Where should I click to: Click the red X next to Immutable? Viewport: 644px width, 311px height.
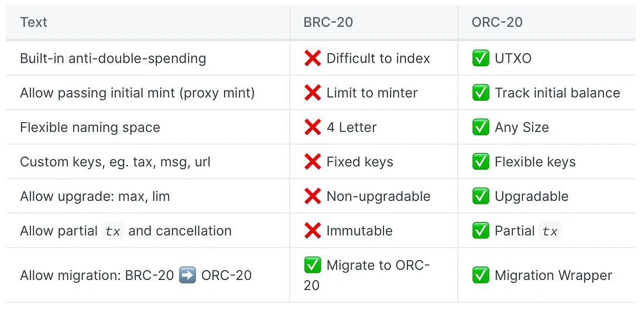click(312, 231)
